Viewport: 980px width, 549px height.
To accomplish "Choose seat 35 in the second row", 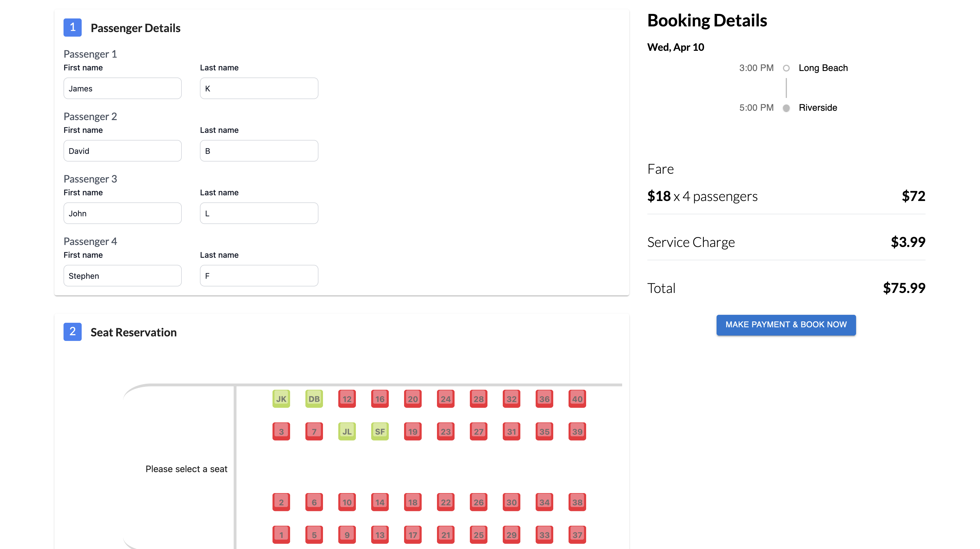I will 544,431.
